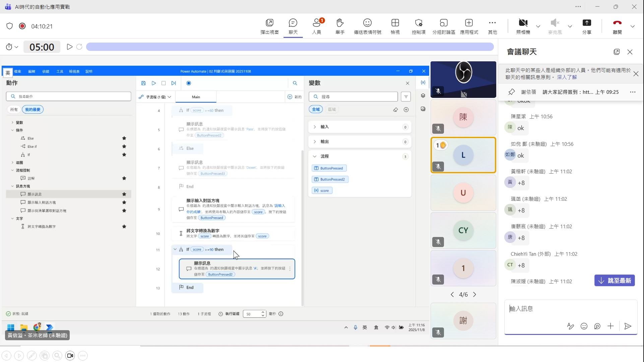Viewport: 644px width, 362px height.
Task: Open the camera options dropdown arrow
Action: (538, 26)
